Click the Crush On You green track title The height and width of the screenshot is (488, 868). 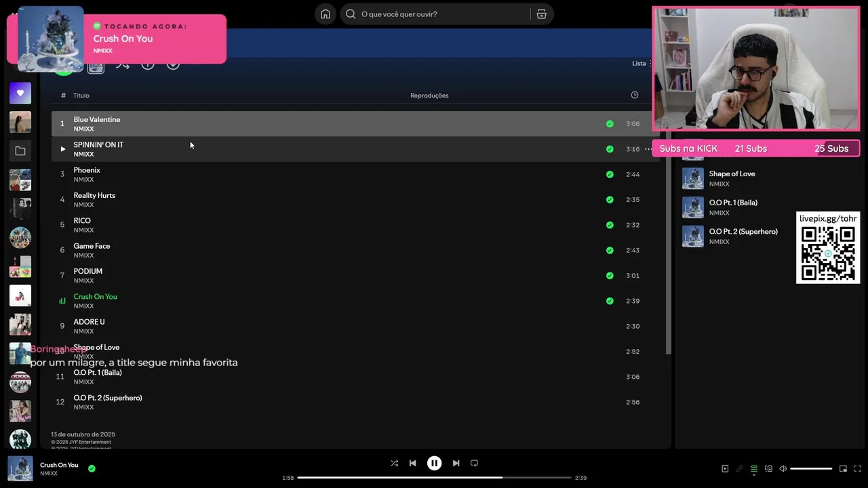[x=96, y=297]
